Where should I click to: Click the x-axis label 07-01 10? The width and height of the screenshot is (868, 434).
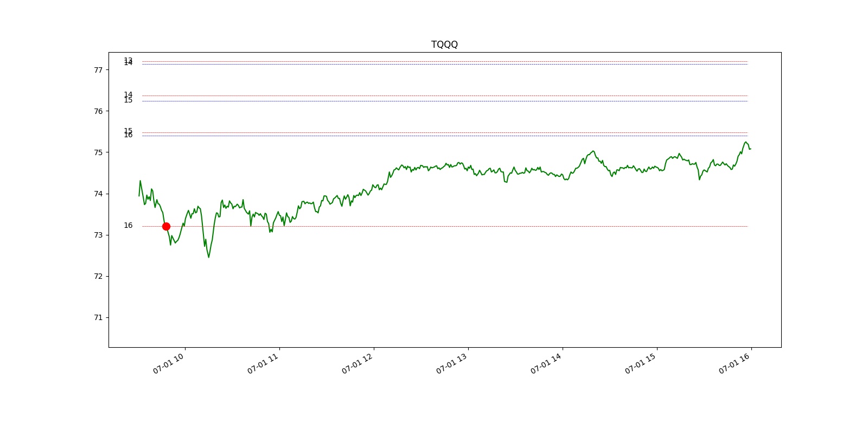[x=169, y=363]
